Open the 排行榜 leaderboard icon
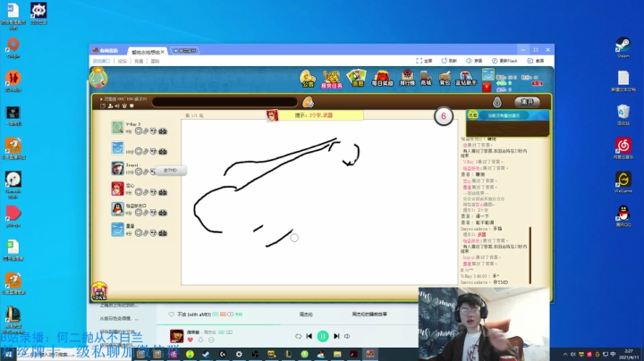 click(407, 78)
